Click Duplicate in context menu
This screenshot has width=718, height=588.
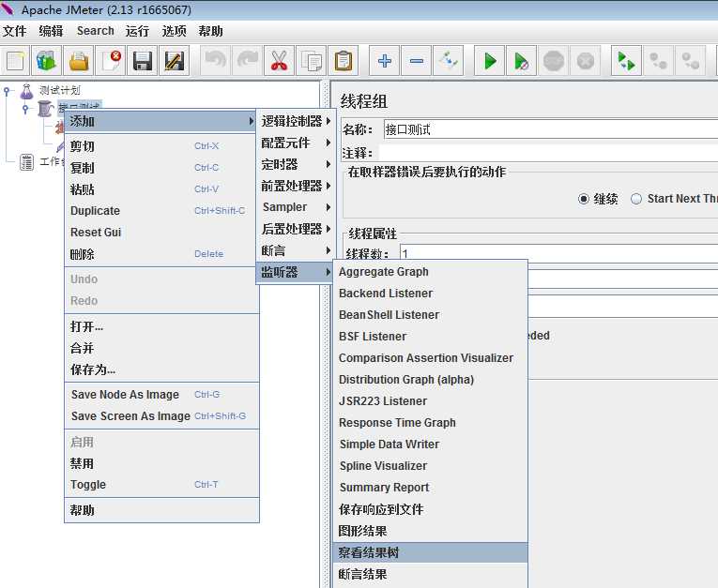[x=161, y=211]
